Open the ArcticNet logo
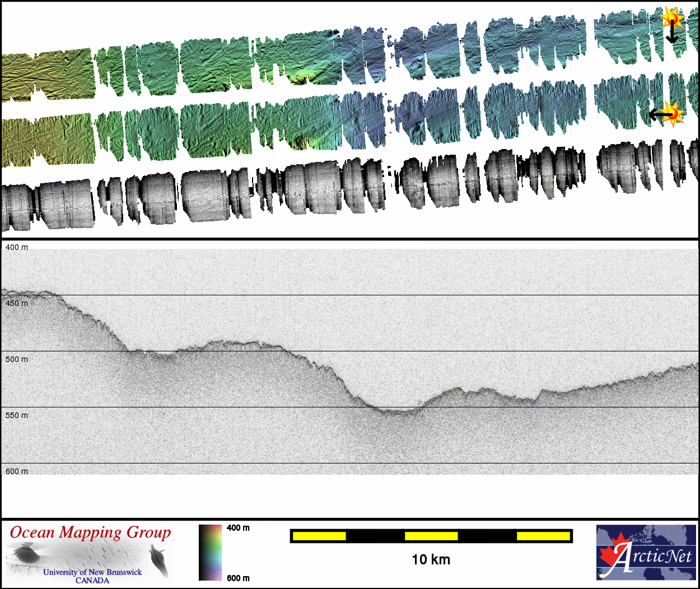This screenshot has height=589, width=700. (646, 552)
